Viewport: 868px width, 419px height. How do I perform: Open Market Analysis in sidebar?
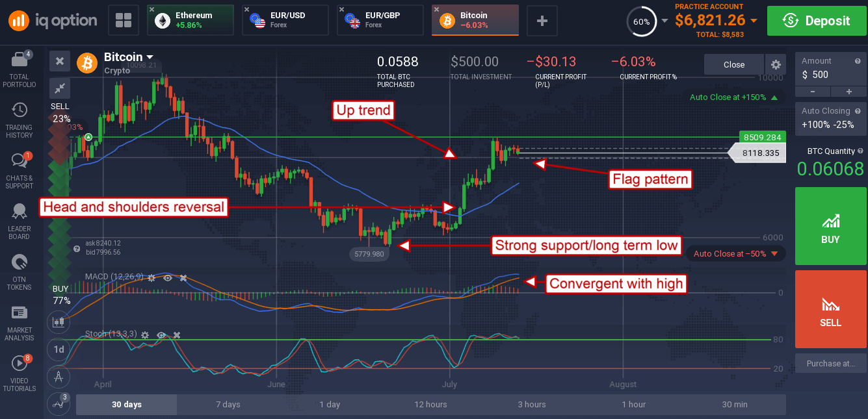click(20, 322)
